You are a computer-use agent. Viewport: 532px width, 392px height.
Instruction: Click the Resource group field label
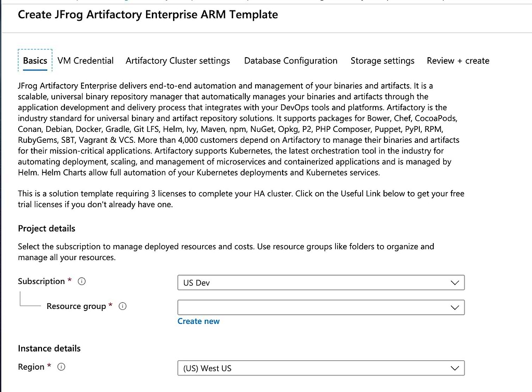pos(76,306)
